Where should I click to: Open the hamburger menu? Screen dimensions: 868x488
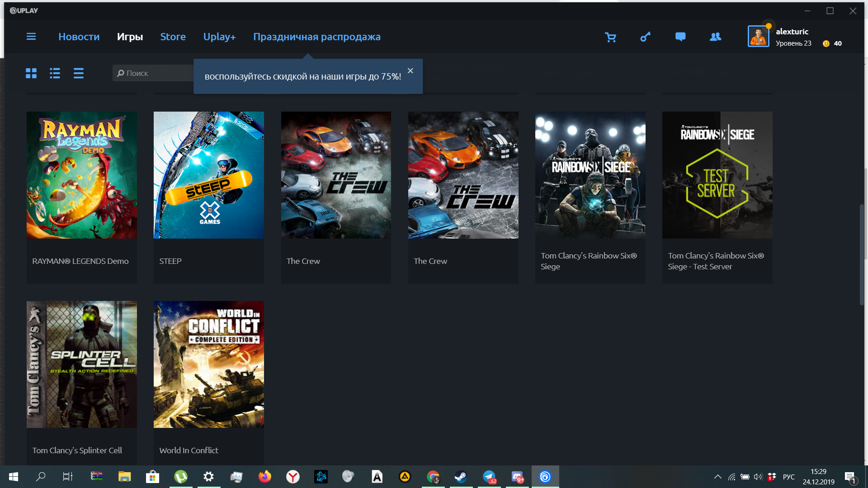31,37
